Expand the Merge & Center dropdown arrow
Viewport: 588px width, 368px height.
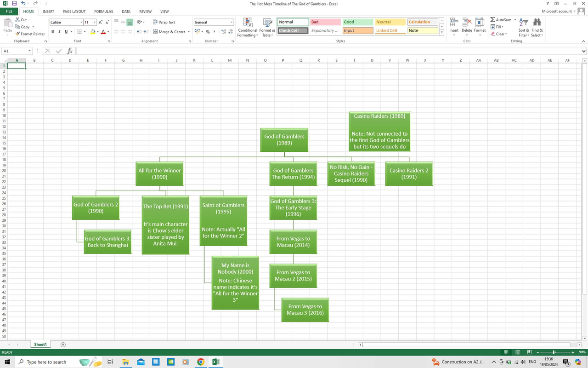(189, 32)
